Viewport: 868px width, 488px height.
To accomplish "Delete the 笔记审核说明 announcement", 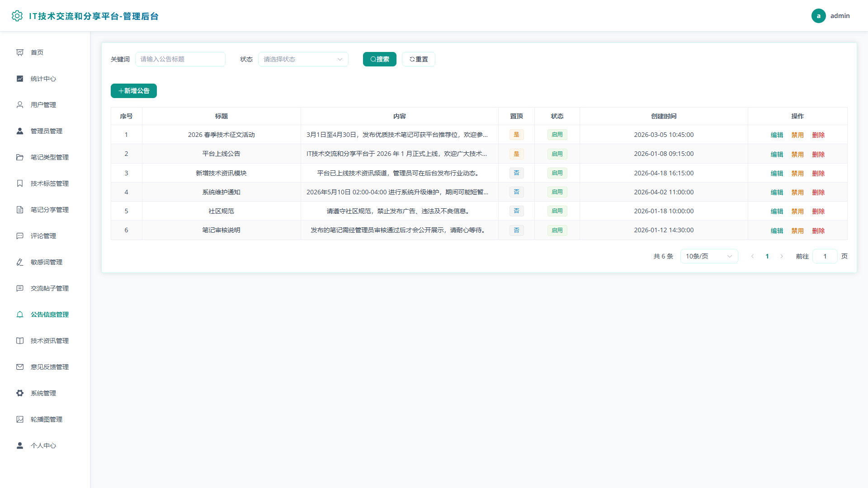I will [818, 231].
